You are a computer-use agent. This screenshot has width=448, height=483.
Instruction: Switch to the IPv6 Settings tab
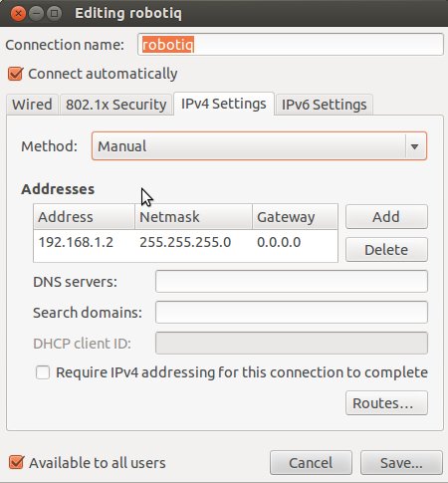[324, 105]
